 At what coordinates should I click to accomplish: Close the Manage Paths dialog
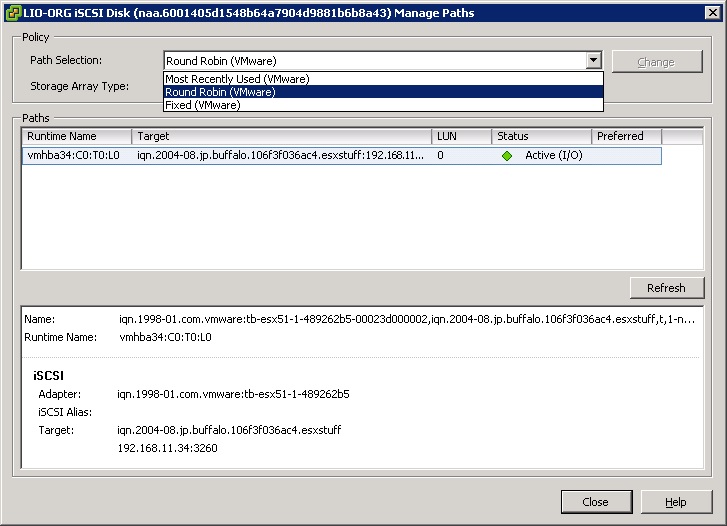point(595,502)
